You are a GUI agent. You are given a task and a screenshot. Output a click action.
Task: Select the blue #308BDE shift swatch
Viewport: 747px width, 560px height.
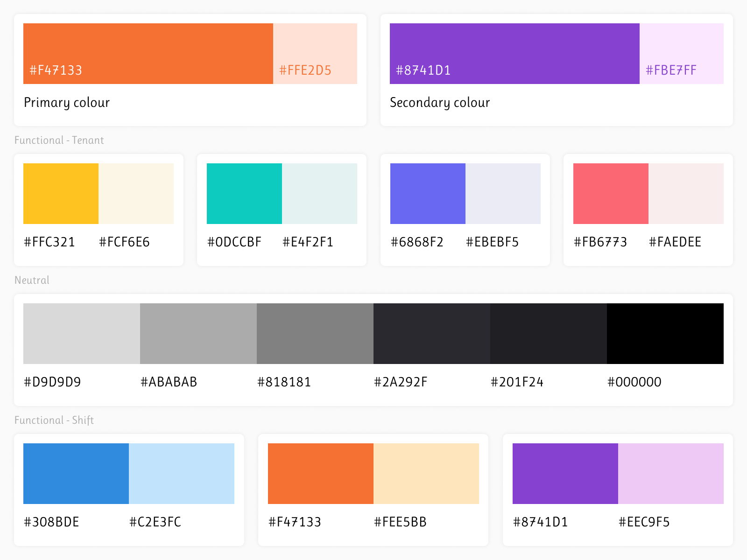[76, 474]
